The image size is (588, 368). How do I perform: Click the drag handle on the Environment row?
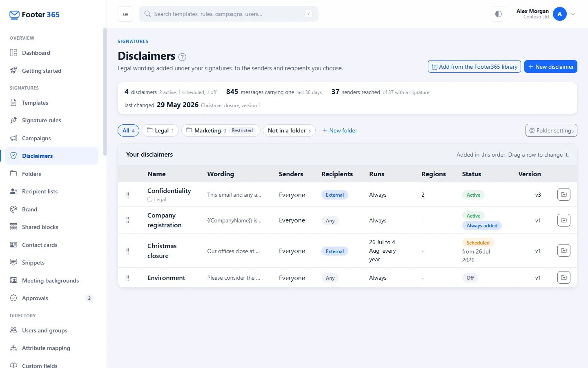pyautogui.click(x=128, y=278)
